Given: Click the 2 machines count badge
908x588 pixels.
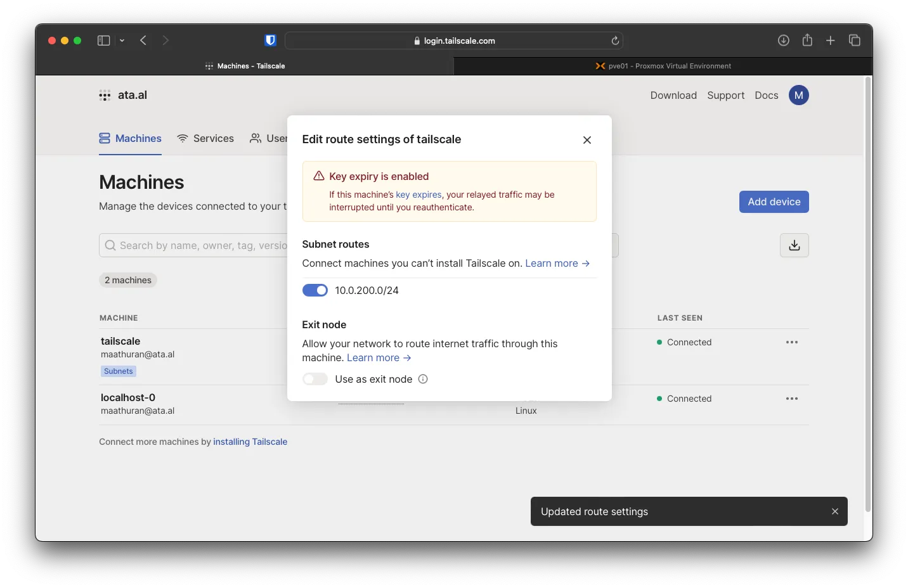Looking at the screenshot, I should click(x=128, y=280).
